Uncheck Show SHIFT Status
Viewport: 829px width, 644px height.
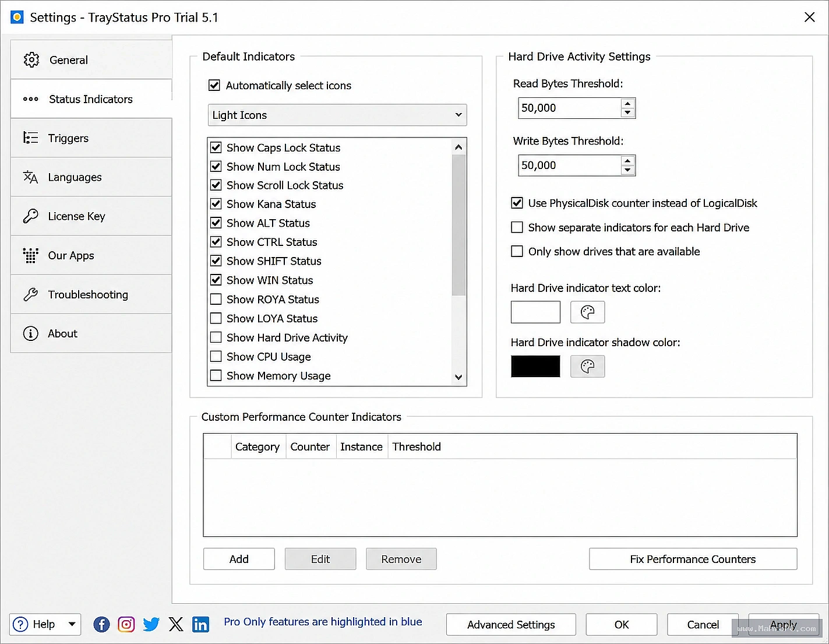click(x=216, y=261)
